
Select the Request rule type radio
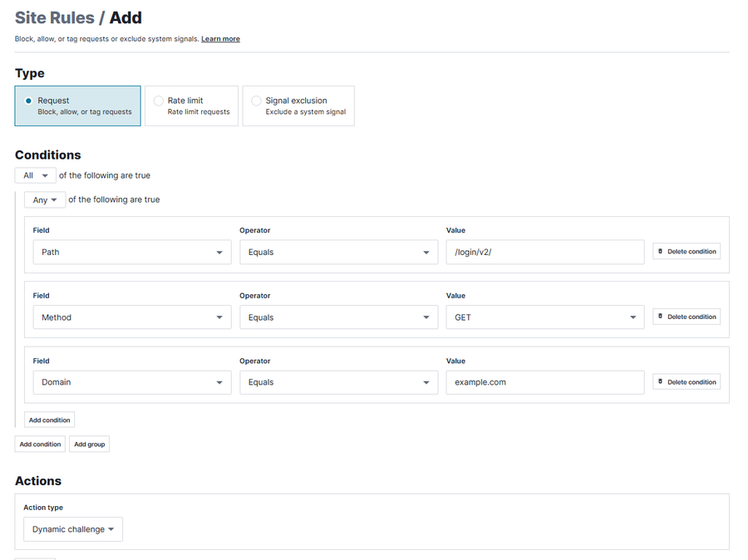pos(28,101)
